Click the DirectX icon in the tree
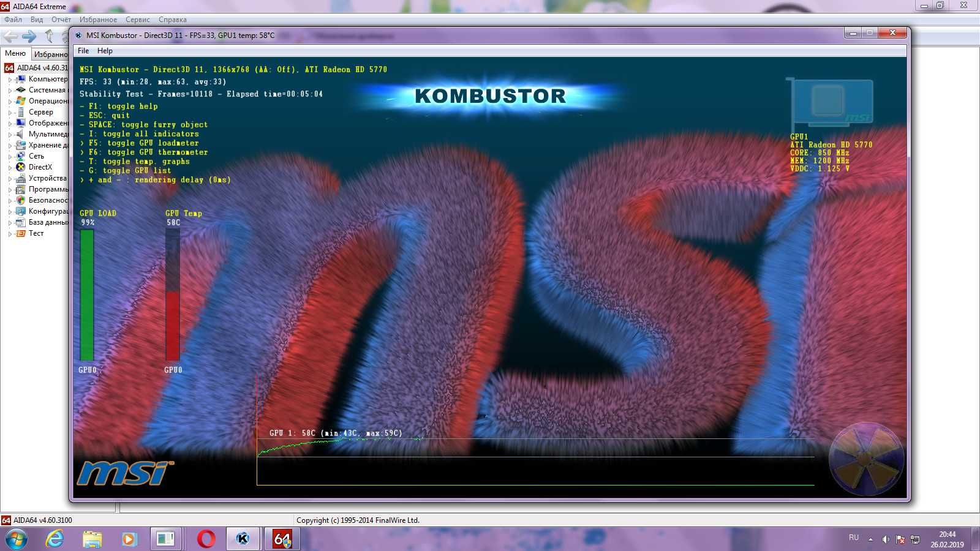 [x=21, y=167]
